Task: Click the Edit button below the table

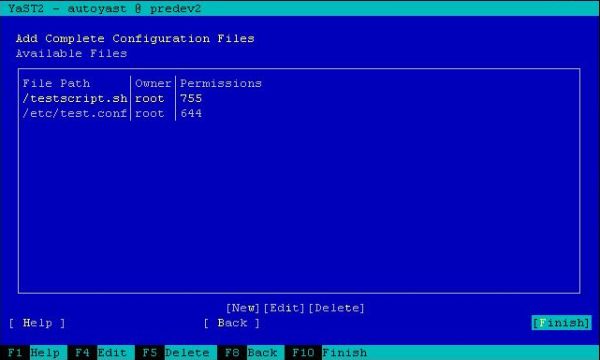Action: point(284,308)
